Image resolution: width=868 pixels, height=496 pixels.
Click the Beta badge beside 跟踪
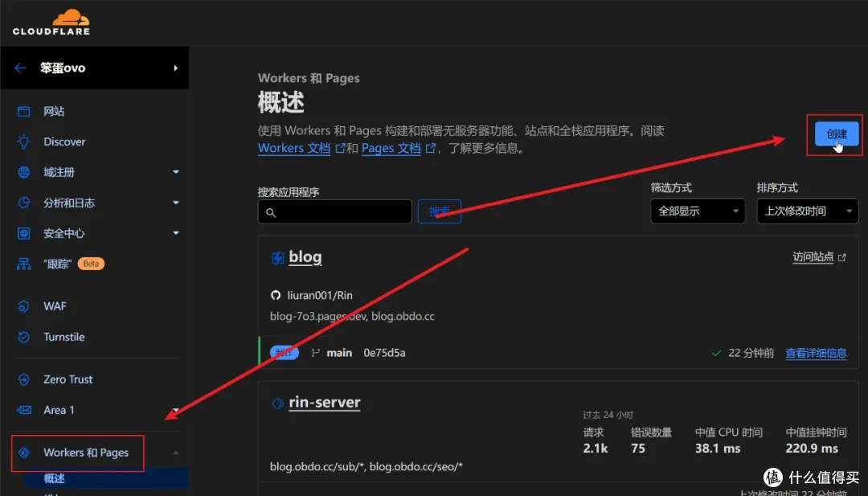coord(91,264)
